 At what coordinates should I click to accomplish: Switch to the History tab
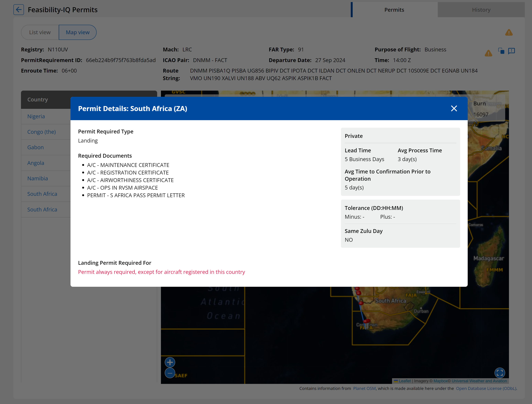(x=481, y=10)
